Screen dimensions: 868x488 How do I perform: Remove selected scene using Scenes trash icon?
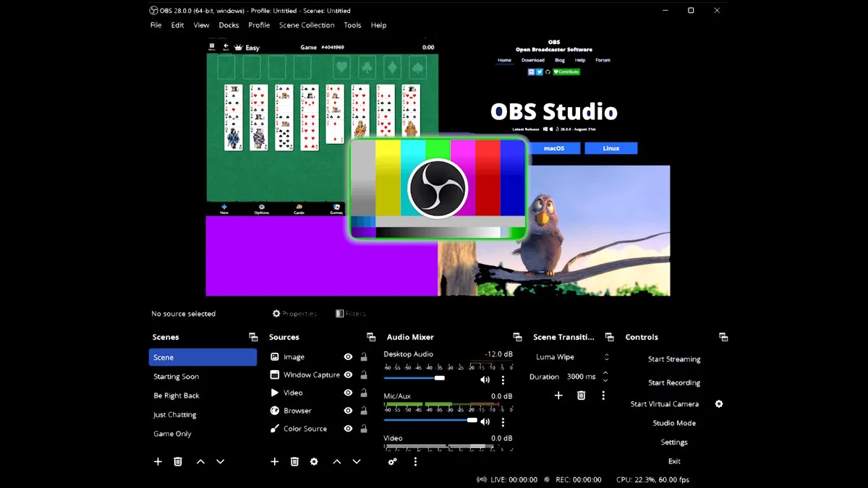point(178,461)
